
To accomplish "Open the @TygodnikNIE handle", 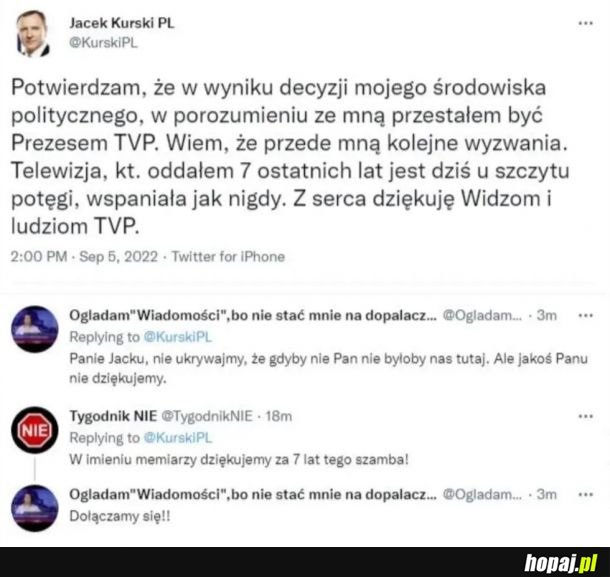I will click(x=207, y=416).
